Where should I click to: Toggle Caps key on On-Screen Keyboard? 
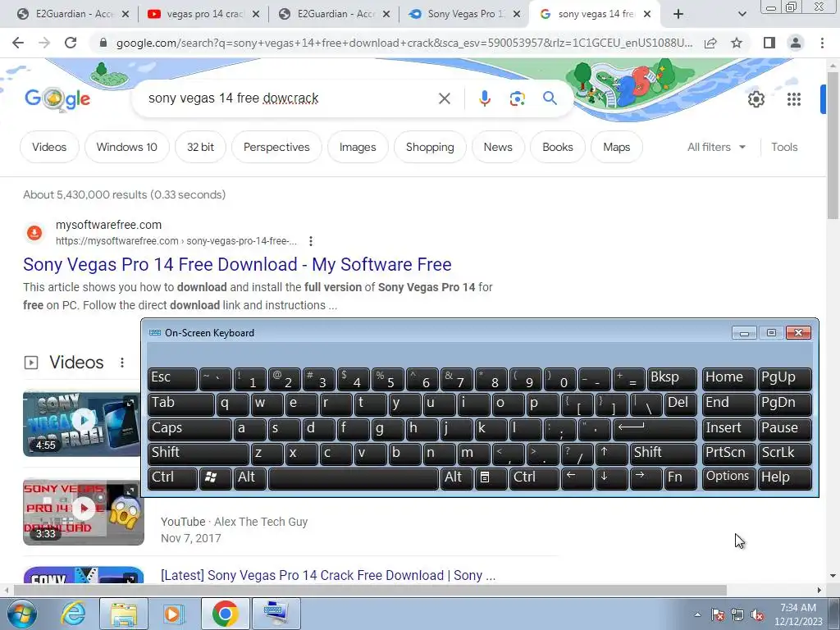pyautogui.click(x=189, y=429)
